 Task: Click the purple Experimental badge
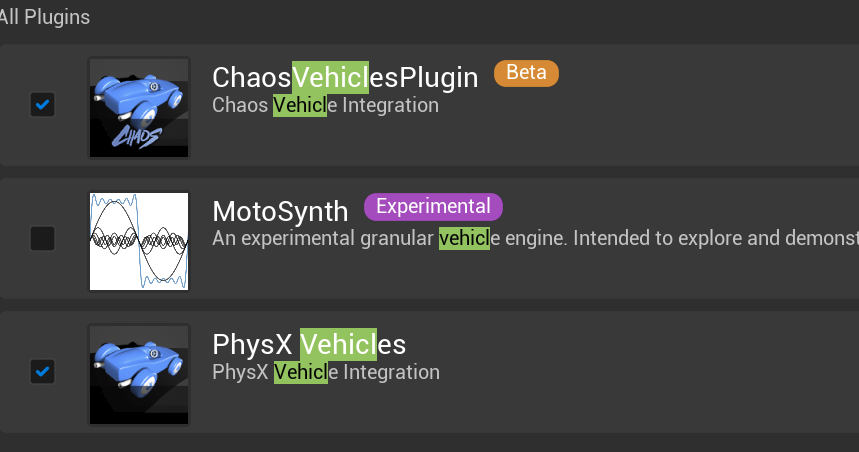433,207
